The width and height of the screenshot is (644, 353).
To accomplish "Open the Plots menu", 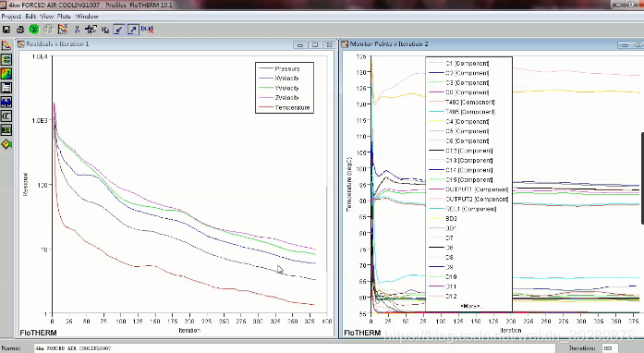I will [x=64, y=17].
